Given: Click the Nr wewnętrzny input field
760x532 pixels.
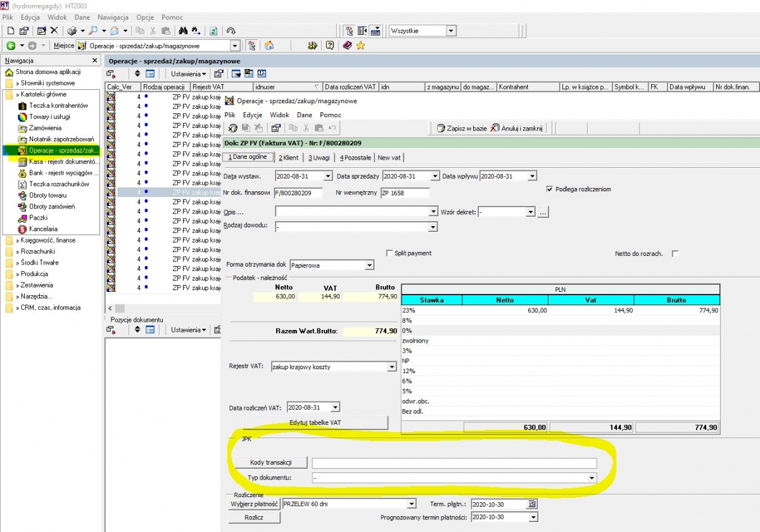Looking at the screenshot, I should (405, 193).
